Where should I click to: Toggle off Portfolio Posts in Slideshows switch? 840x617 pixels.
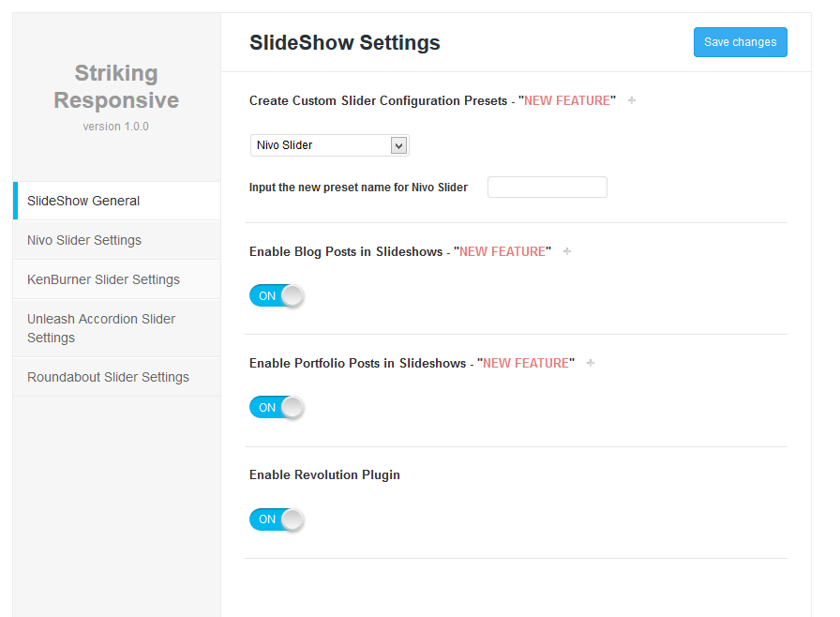(x=277, y=407)
